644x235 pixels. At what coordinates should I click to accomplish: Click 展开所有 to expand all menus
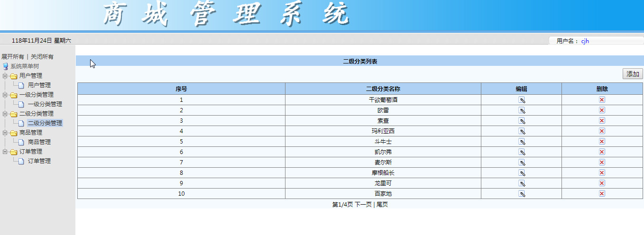pos(13,57)
